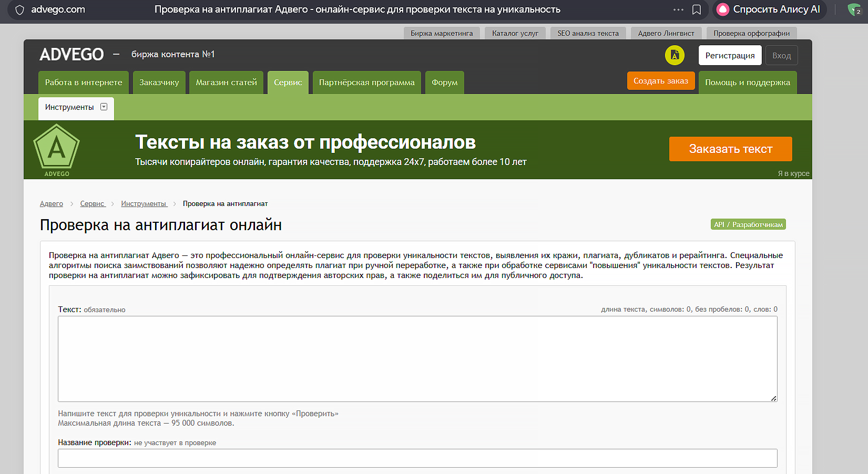Open the Заказчику tab
The width and height of the screenshot is (868, 474).
tap(159, 83)
